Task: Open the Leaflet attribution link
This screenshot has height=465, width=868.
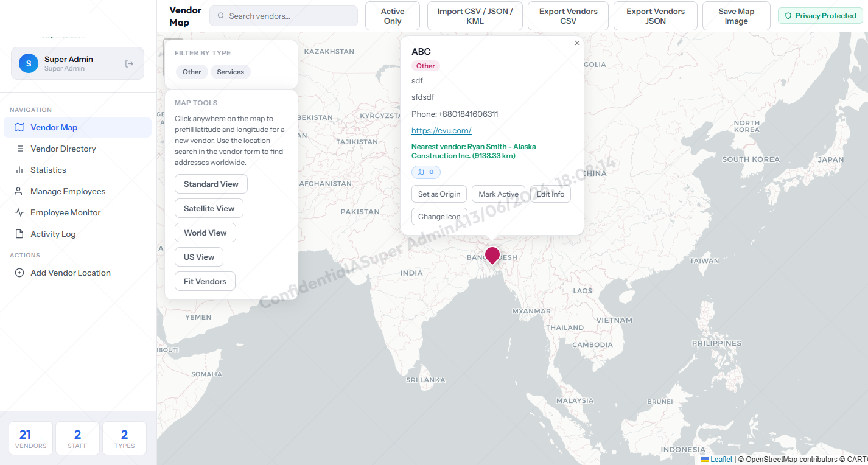Action: (721, 460)
